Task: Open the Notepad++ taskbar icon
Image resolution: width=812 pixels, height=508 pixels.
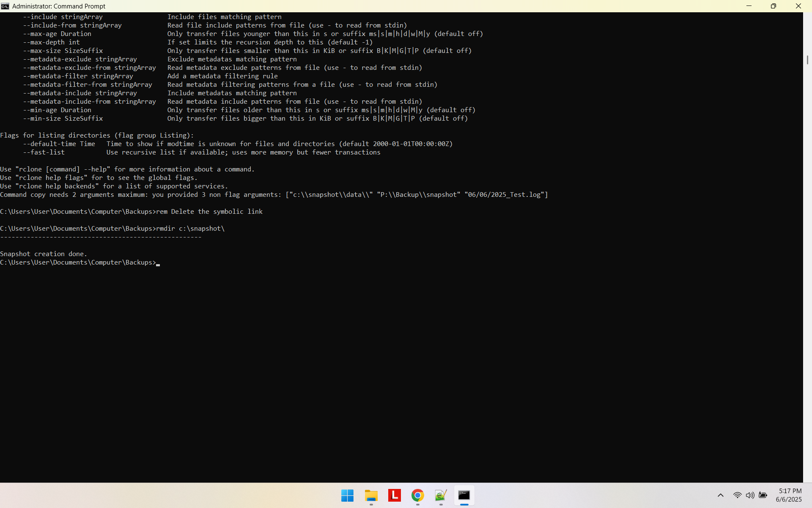Action: point(441,495)
